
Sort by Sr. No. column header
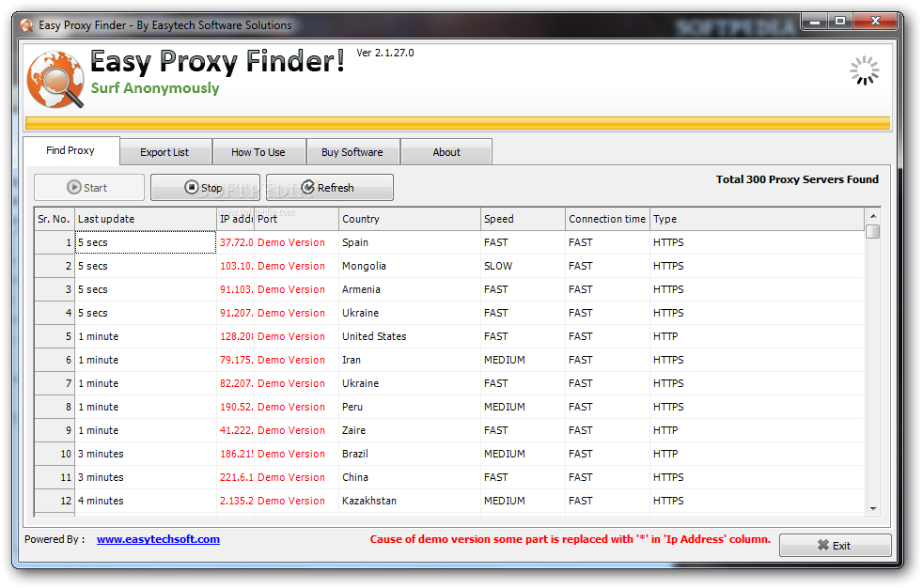[55, 219]
